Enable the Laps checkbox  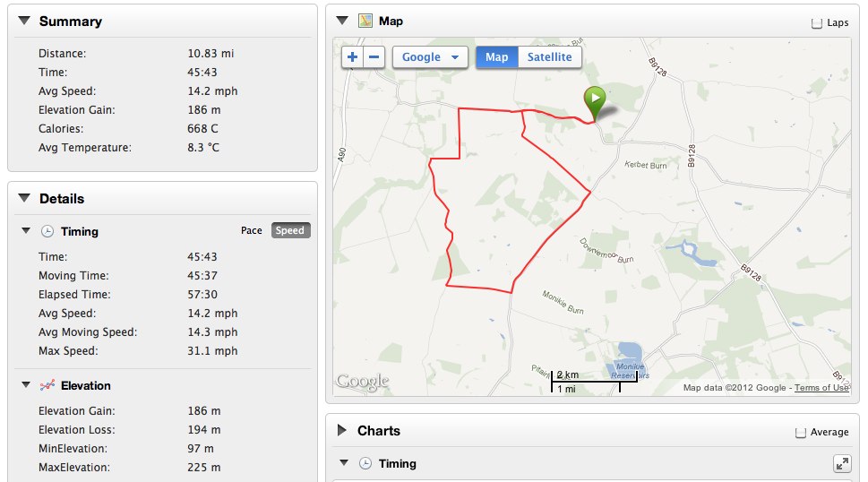pyautogui.click(x=816, y=23)
